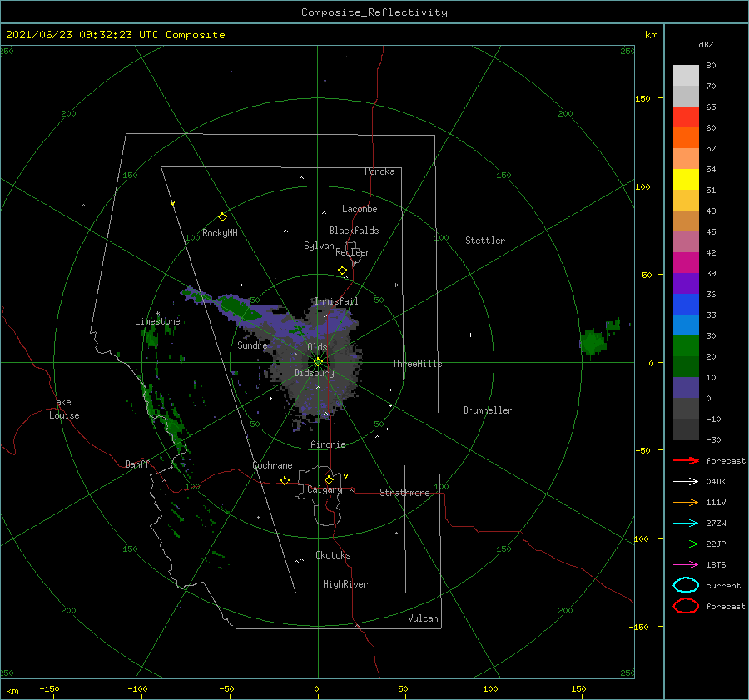Select the yellow diamond marker beside RockyMH
Screen dimensions: 749x700
point(222,217)
